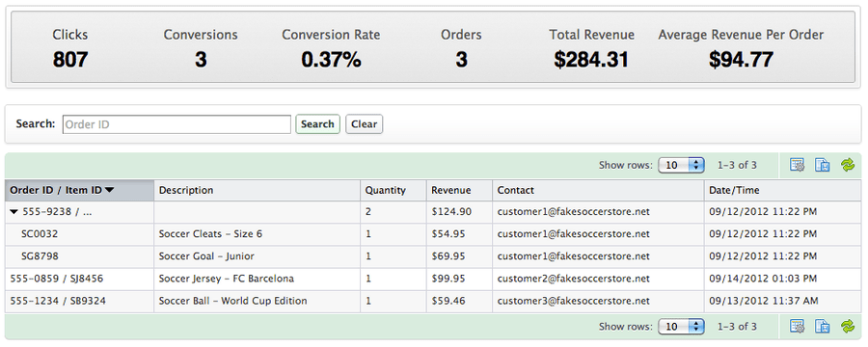Open table column settings icon in top toolbar
This screenshot has width=868, height=347.
798,165
